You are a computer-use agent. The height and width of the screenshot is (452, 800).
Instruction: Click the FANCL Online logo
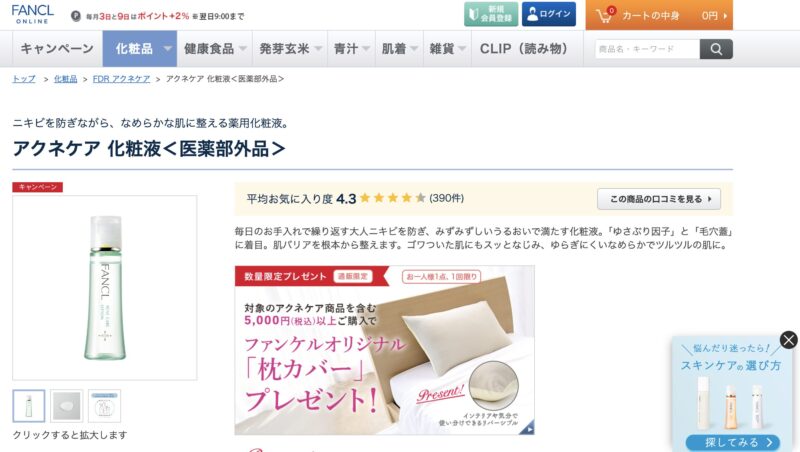[x=32, y=14]
